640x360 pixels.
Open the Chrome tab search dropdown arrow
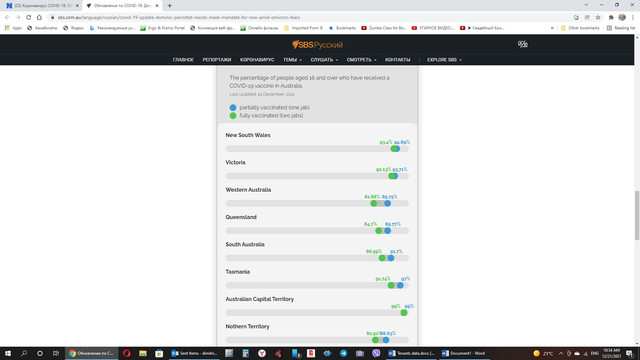coord(586,5)
